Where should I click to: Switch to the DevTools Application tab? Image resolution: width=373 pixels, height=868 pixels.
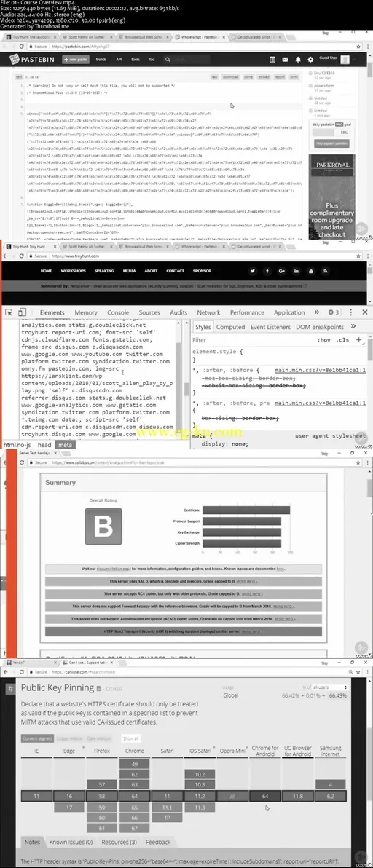point(289,312)
